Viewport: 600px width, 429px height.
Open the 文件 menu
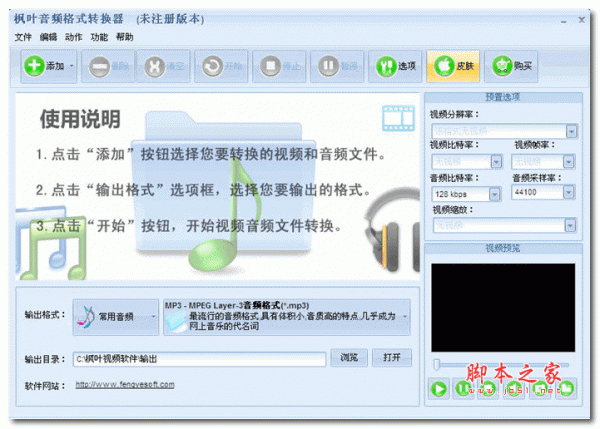coord(23,37)
